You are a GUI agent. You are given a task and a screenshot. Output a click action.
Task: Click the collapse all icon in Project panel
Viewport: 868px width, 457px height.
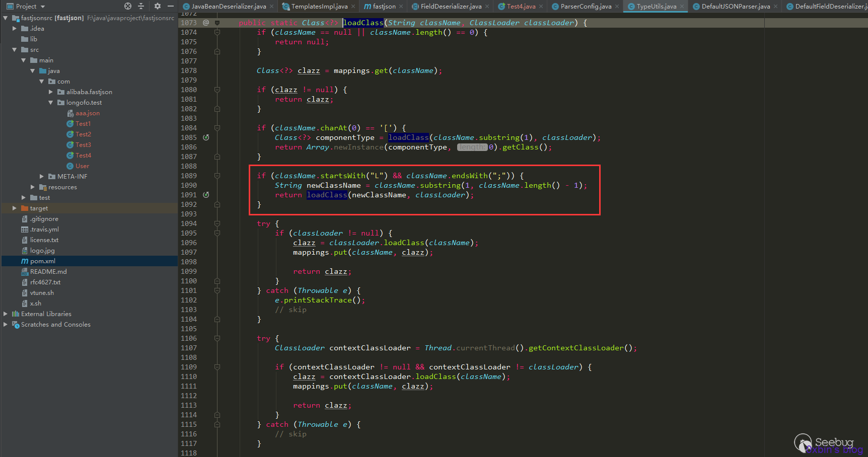tap(141, 6)
